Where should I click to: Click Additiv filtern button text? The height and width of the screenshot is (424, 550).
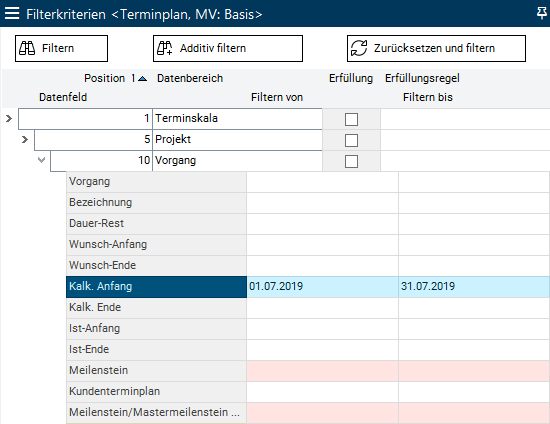tap(213, 48)
